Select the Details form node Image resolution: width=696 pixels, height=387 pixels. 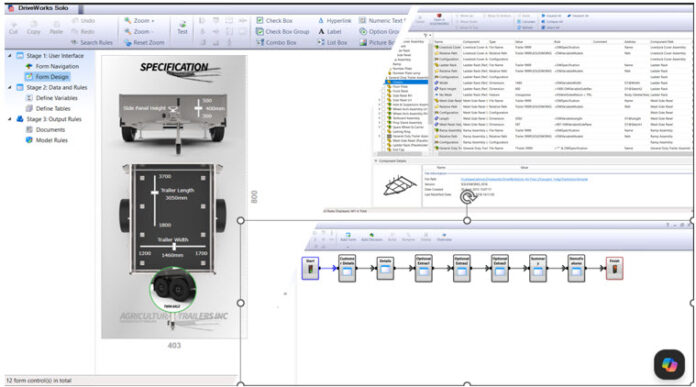point(385,269)
